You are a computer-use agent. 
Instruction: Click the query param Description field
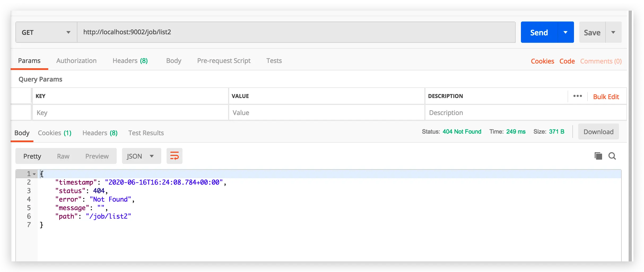tap(526, 113)
